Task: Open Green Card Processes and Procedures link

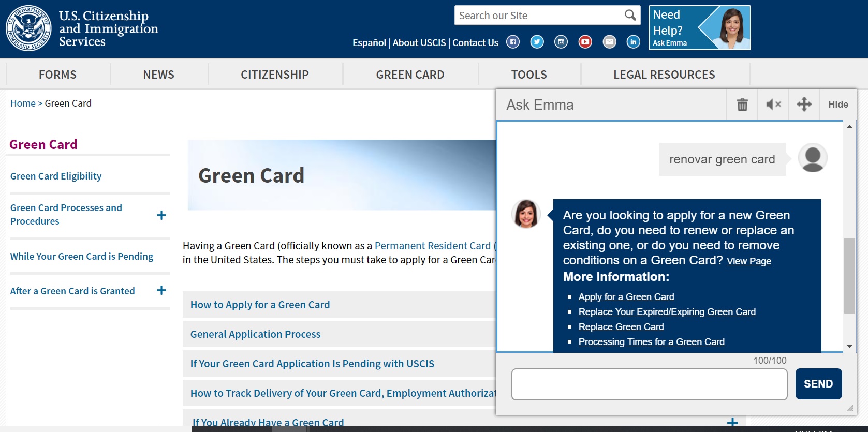Action: coord(66,214)
